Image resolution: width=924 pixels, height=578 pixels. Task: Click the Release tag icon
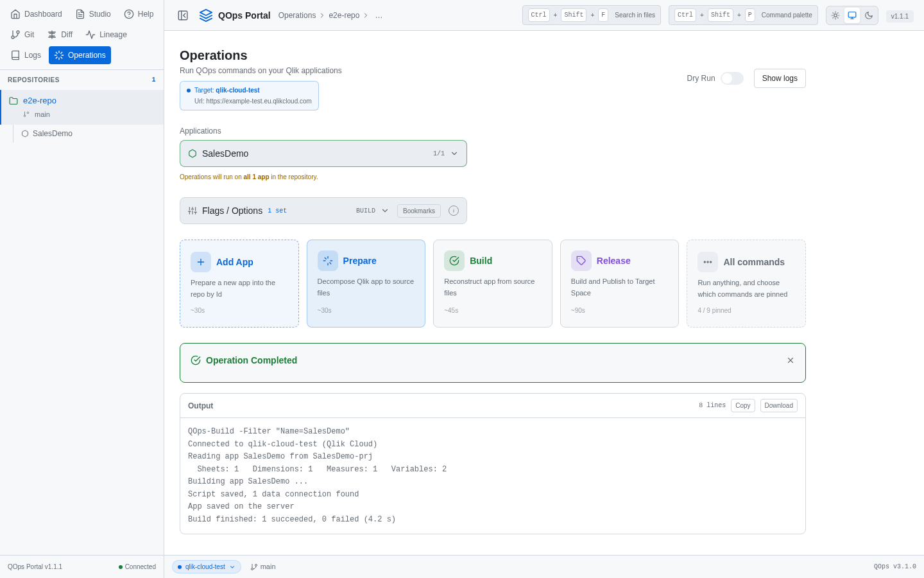point(581,261)
